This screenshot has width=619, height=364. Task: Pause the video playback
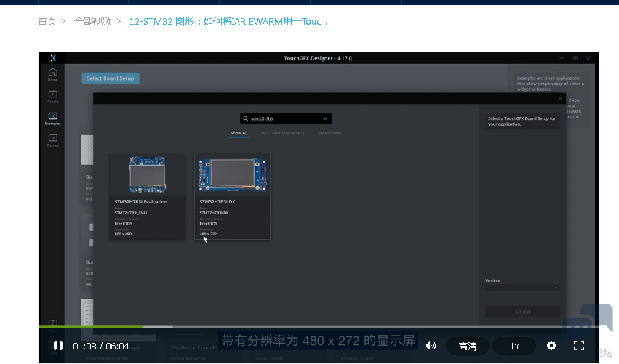click(x=58, y=346)
